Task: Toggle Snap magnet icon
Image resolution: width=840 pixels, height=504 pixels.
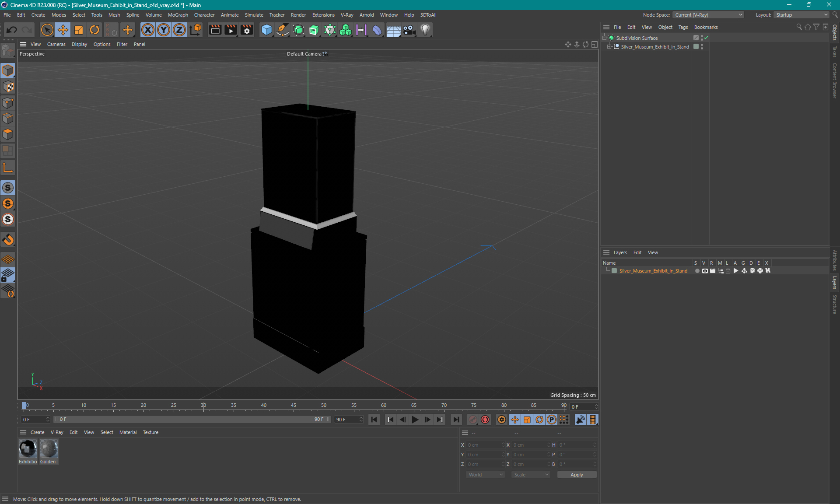Action: tap(8, 239)
